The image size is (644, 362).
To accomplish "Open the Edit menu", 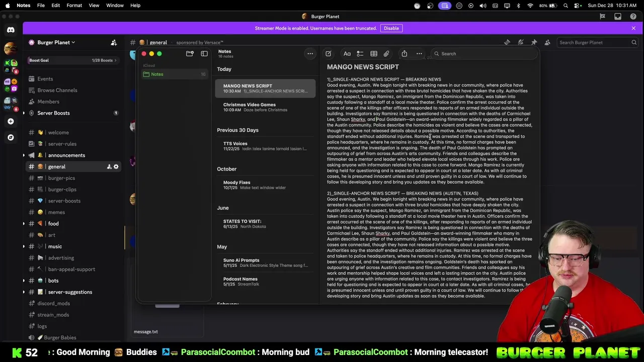I will [55, 6].
